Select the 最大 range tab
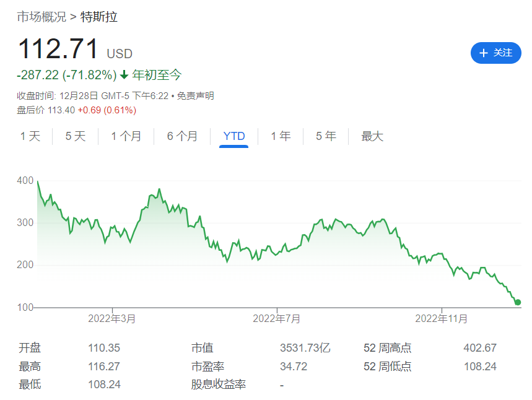The width and height of the screenshot is (532, 400). 372,136
